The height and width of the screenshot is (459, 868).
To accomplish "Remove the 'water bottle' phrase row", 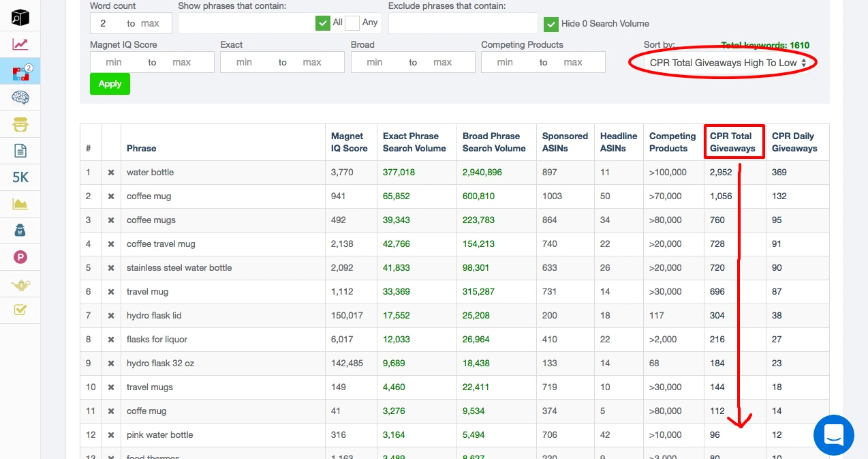I will (111, 173).
